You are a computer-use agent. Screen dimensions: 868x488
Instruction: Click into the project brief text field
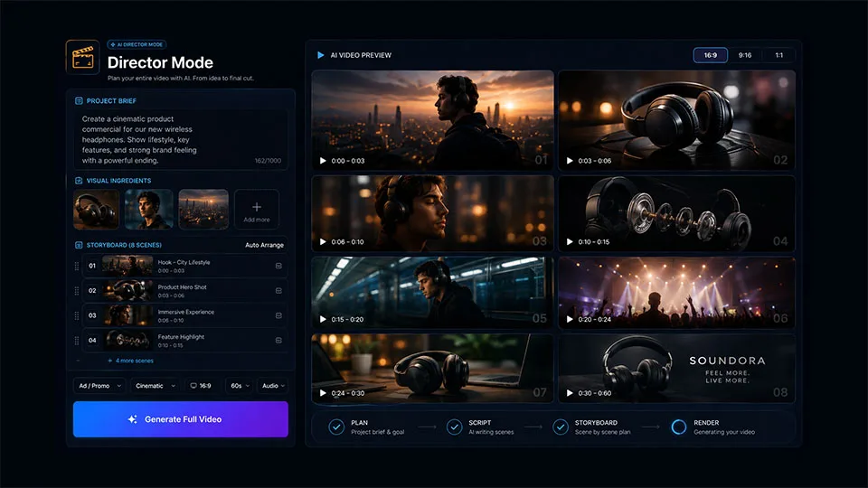click(x=181, y=139)
